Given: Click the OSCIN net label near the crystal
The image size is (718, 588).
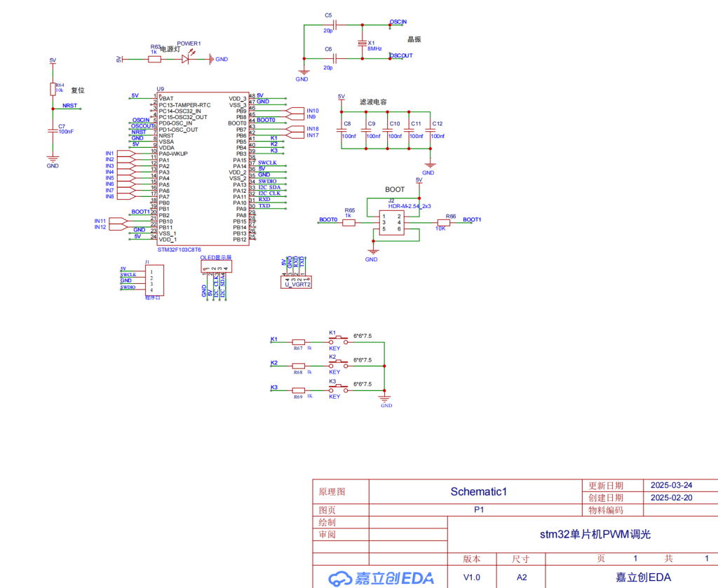Looking at the screenshot, I should [397, 22].
